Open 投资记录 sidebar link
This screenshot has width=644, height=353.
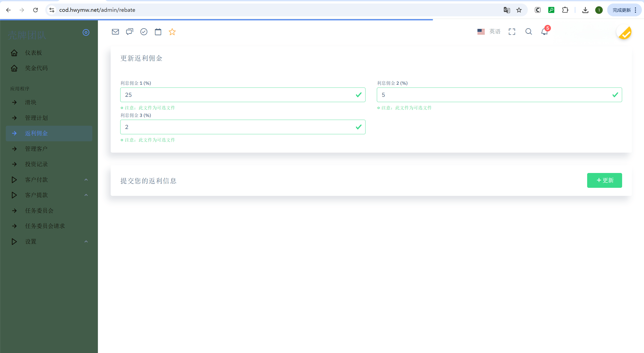pyautogui.click(x=36, y=164)
